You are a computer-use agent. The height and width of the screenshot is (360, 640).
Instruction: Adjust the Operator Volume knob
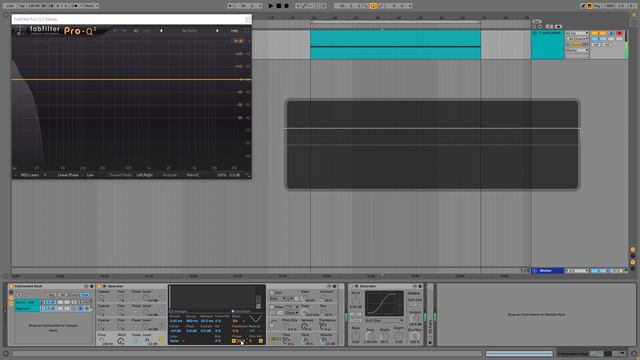324,341
